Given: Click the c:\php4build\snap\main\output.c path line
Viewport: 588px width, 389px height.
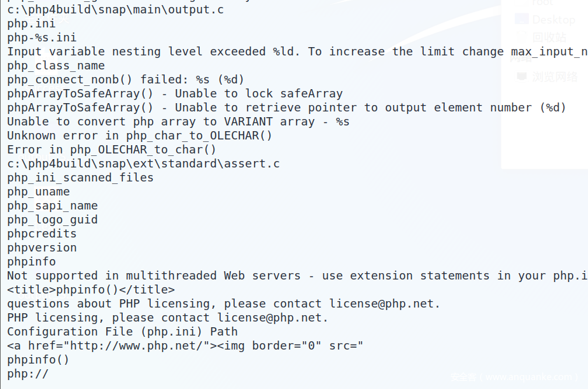Looking at the screenshot, I should 115,10.
